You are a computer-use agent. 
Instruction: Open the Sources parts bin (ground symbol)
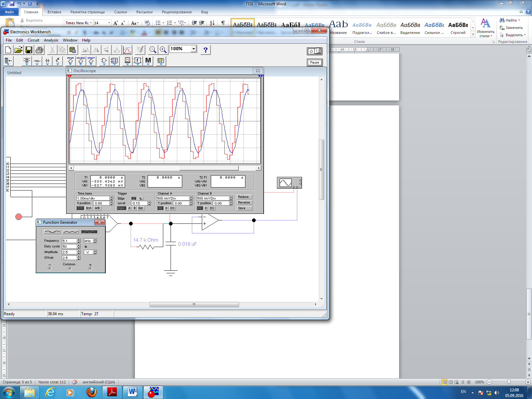27,61
